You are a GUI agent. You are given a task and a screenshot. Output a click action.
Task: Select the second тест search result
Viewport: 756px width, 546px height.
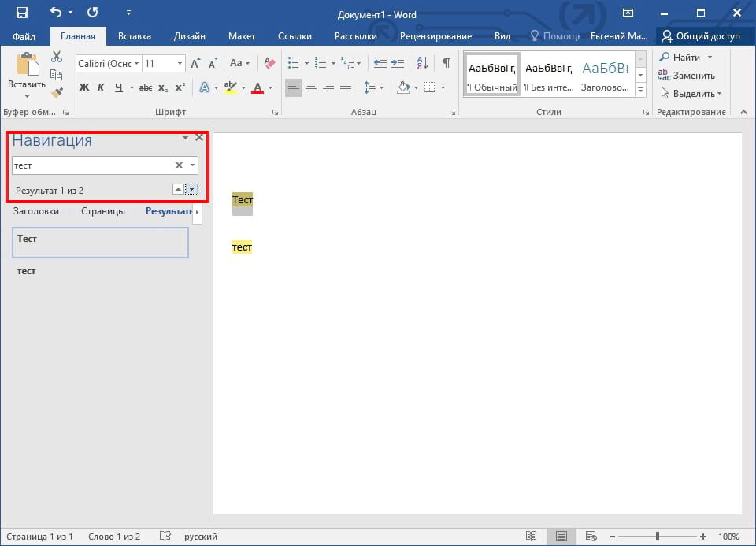pyautogui.click(x=100, y=271)
